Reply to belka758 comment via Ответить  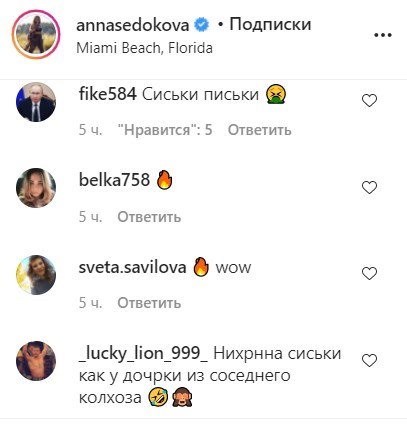[x=149, y=217]
